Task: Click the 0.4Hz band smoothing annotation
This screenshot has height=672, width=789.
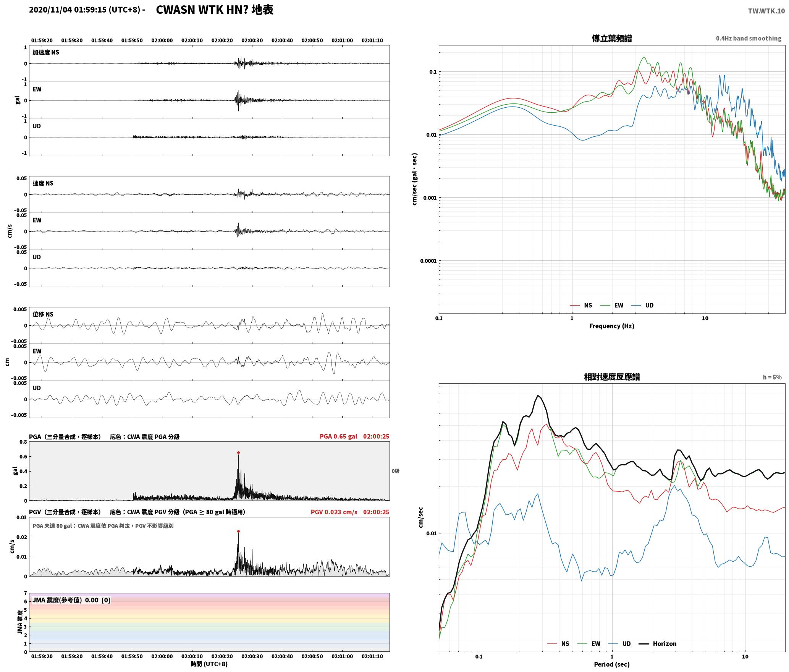Action: [749, 39]
